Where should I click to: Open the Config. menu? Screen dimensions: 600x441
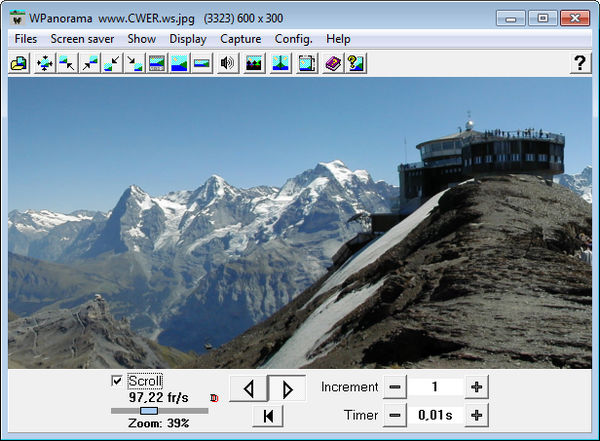click(293, 39)
